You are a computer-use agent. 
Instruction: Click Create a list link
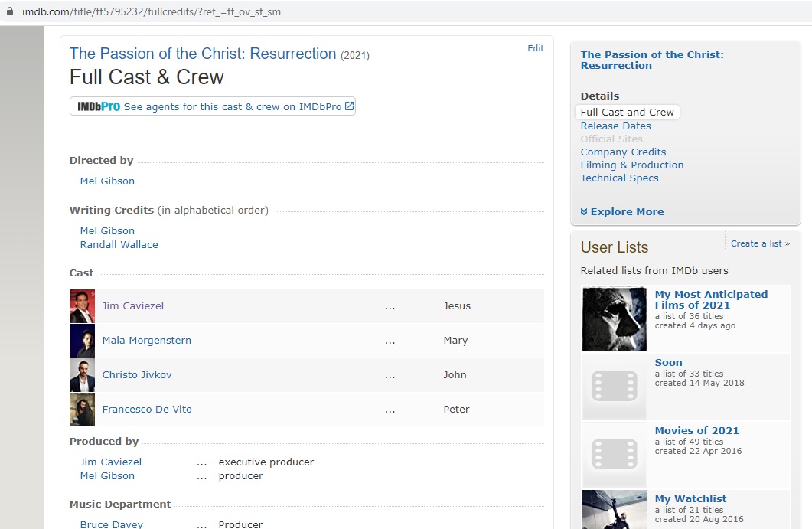[x=759, y=243]
